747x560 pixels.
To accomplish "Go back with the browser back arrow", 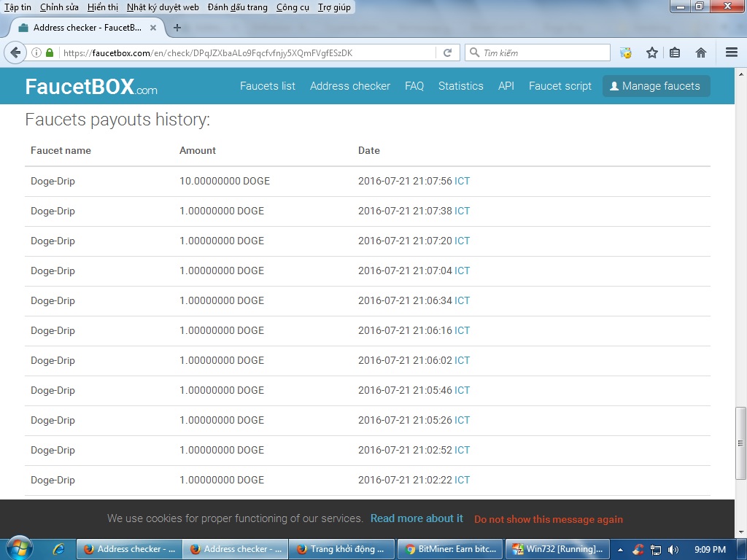I will point(15,52).
